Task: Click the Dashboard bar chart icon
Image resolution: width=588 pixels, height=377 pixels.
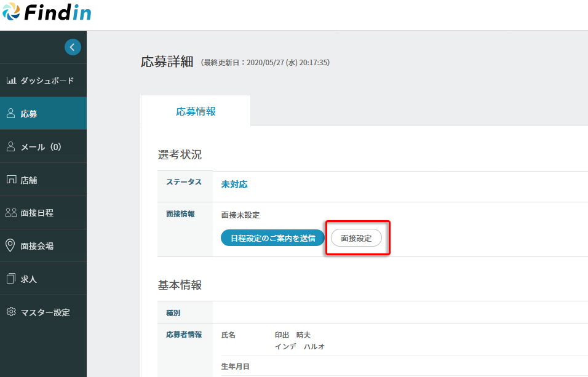Action: [x=11, y=81]
